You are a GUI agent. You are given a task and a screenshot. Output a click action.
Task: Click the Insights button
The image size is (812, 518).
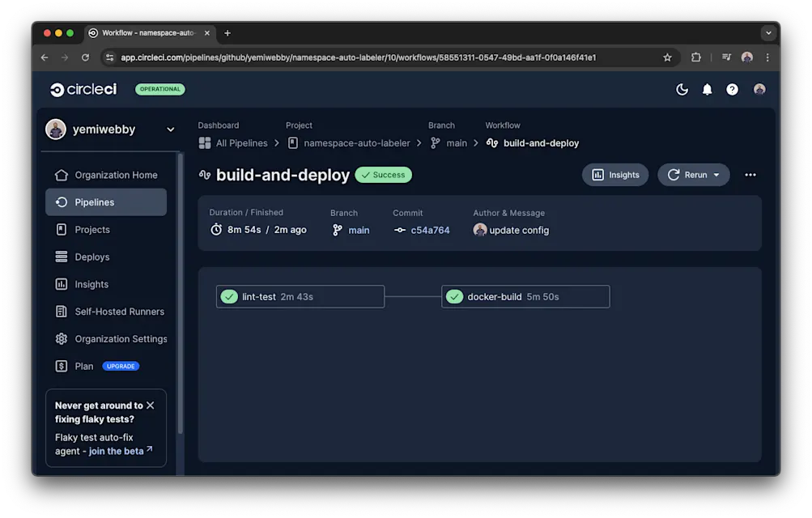click(x=614, y=174)
